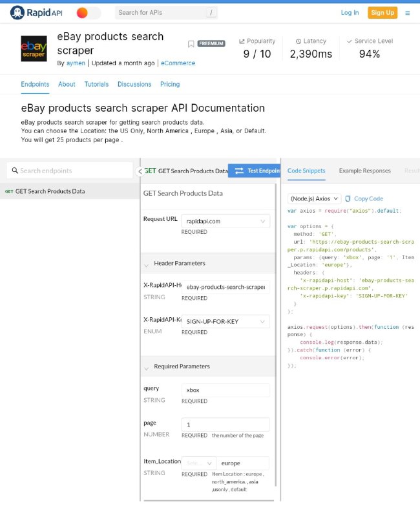Switch to the About tab
Image resolution: width=420 pixels, height=517 pixels.
[x=67, y=84]
